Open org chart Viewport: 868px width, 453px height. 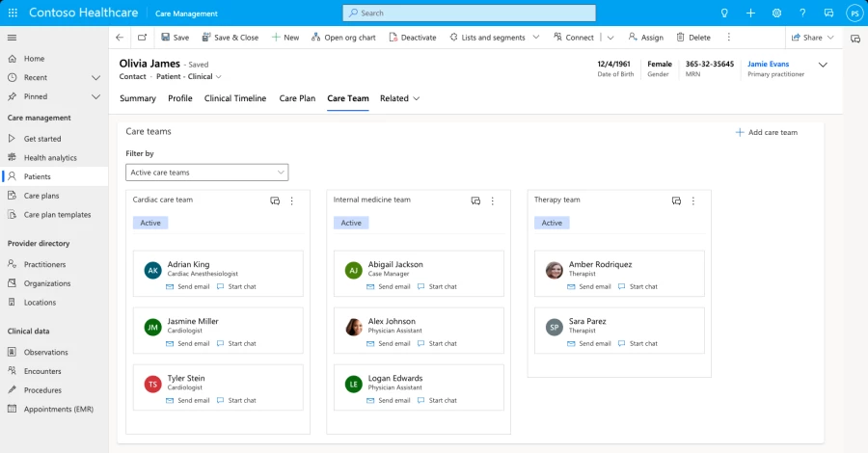coord(343,37)
